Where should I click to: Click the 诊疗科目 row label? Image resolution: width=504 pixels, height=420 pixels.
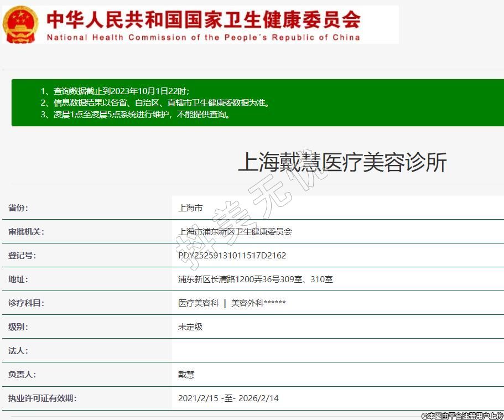(26, 303)
